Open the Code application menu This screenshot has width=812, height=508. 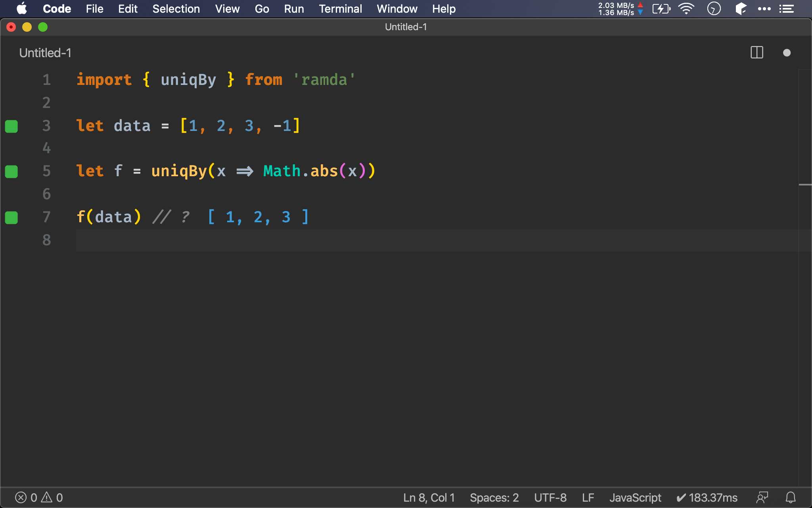click(x=57, y=9)
